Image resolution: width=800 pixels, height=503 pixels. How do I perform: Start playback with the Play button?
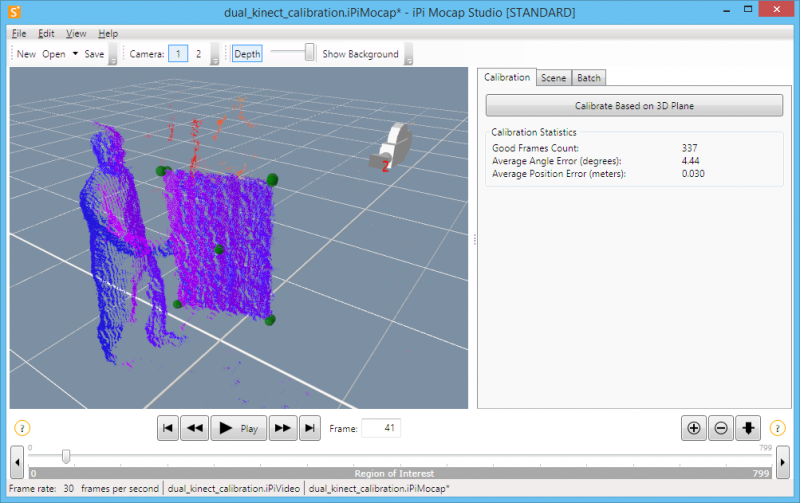[x=239, y=428]
